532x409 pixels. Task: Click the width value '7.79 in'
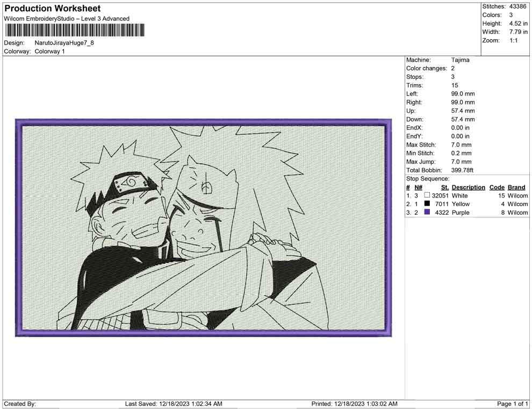(518, 32)
